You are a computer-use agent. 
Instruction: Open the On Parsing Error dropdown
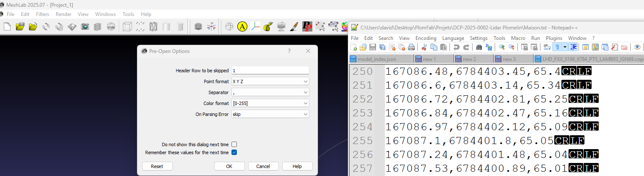(x=270, y=114)
